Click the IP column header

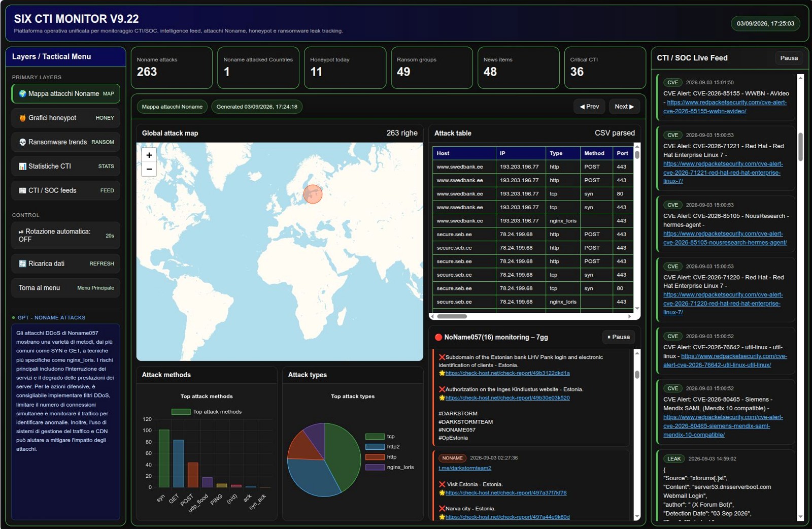pyautogui.click(x=521, y=153)
